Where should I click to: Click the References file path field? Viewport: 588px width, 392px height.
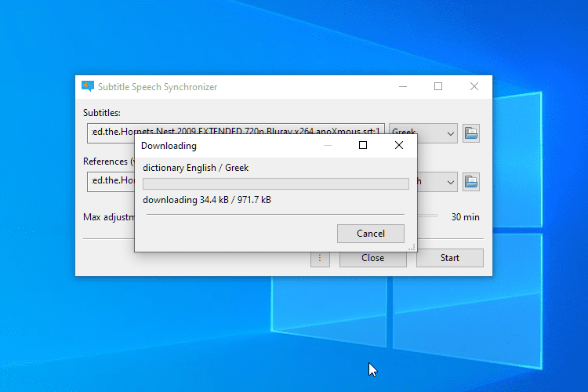[111, 182]
